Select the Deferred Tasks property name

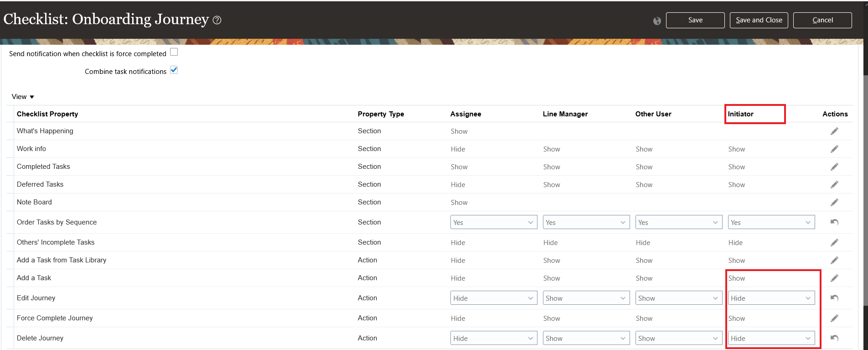(x=40, y=184)
